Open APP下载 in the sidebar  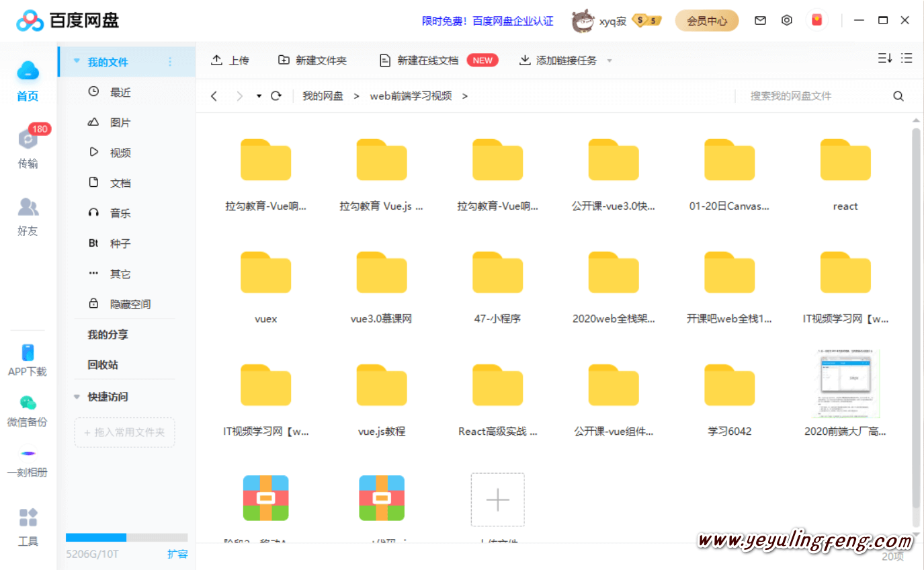point(28,361)
